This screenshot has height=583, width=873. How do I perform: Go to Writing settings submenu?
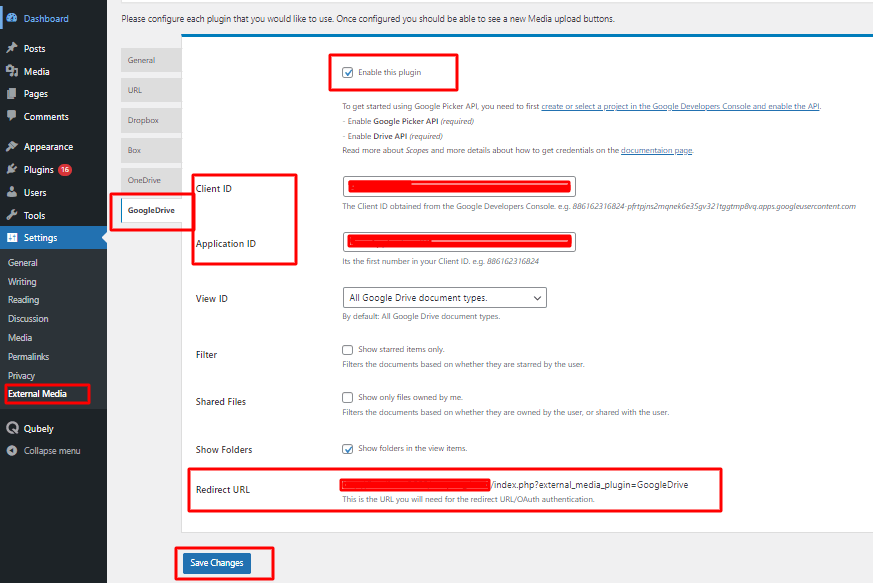pos(22,282)
